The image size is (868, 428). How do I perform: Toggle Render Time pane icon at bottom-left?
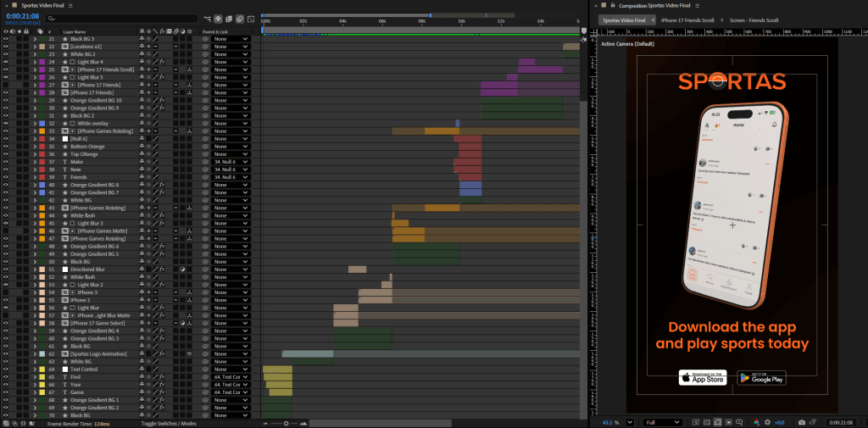point(32,423)
